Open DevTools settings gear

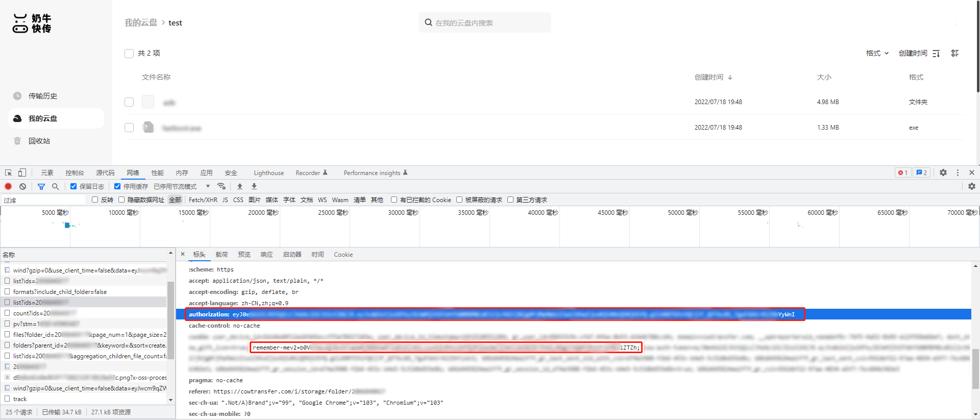tap(943, 173)
